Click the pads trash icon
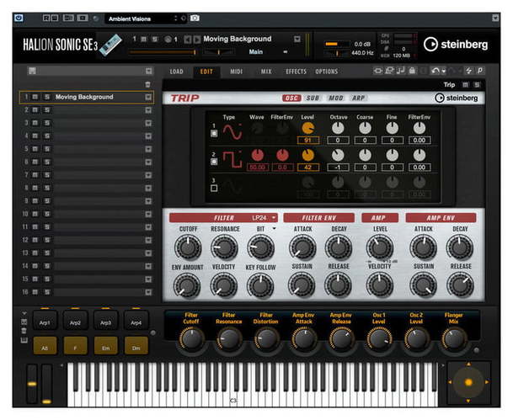Screen dimensions: 513x420 pyautogui.click(x=24, y=331)
